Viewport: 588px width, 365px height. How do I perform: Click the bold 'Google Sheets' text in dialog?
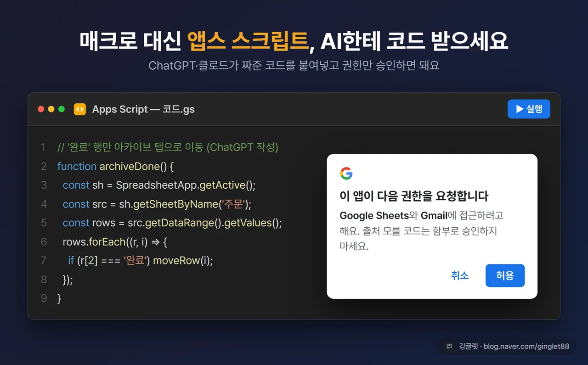click(374, 215)
